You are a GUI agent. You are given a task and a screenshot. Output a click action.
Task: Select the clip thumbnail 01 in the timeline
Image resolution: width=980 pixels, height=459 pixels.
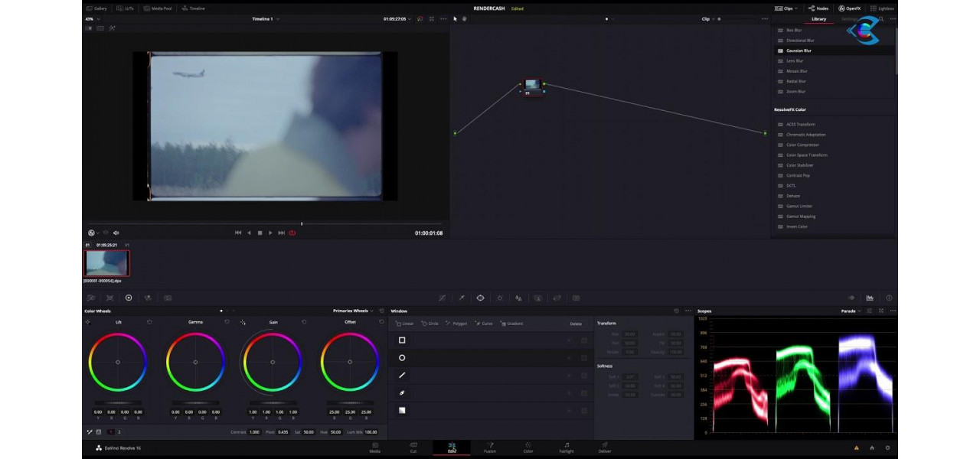[106, 263]
